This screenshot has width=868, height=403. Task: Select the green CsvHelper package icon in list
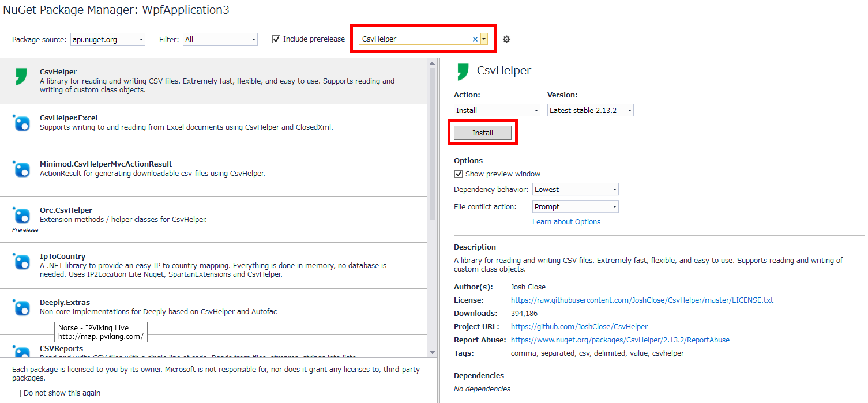pyautogui.click(x=21, y=76)
